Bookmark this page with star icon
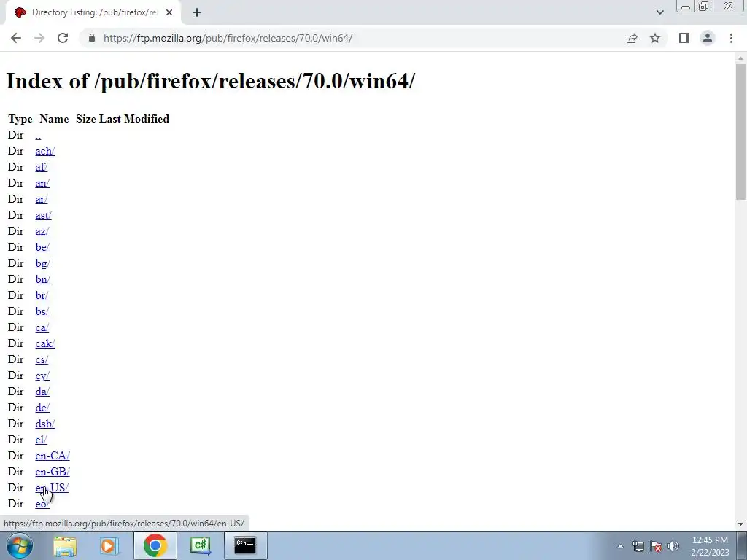 click(655, 38)
